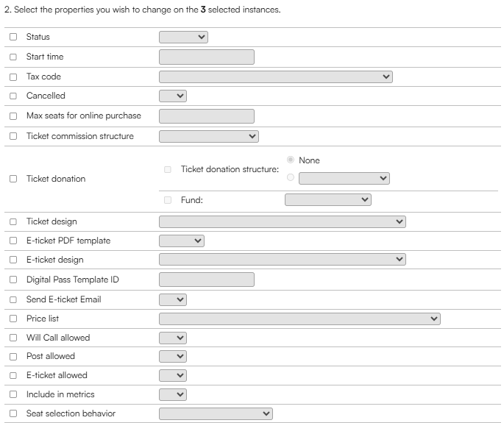Click the Max seats for online purchase field

[207, 116]
